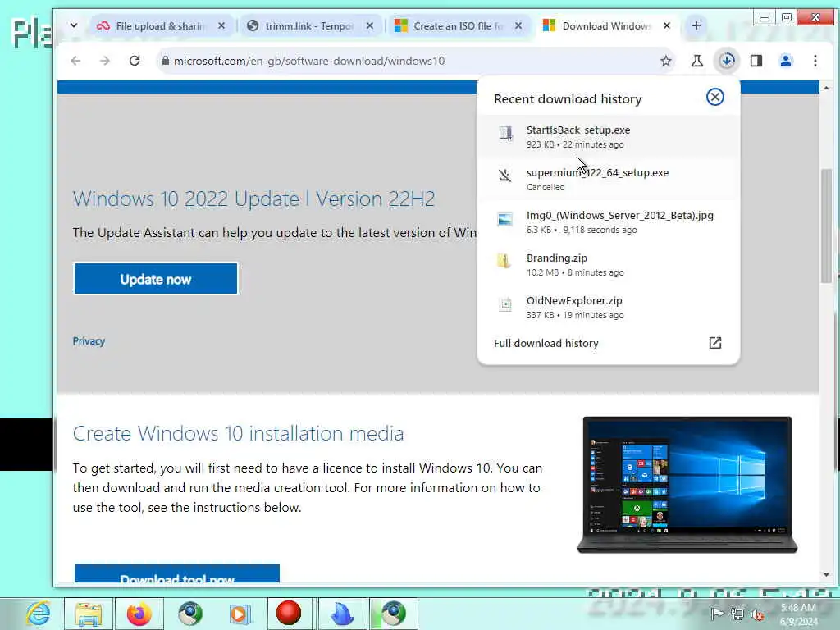Click the StartIsBack installer file icon

[x=505, y=133]
